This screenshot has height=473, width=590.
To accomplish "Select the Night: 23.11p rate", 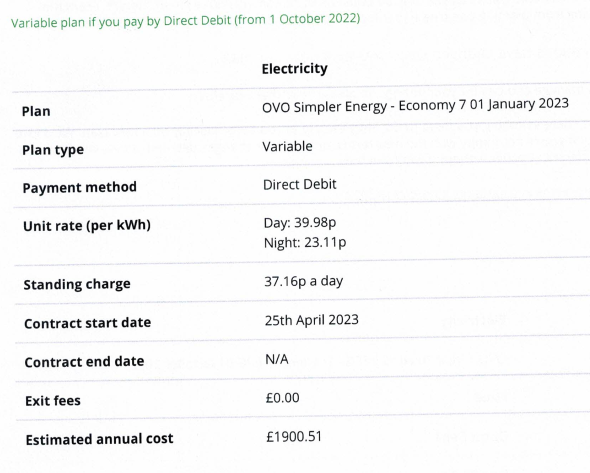I will point(305,242).
